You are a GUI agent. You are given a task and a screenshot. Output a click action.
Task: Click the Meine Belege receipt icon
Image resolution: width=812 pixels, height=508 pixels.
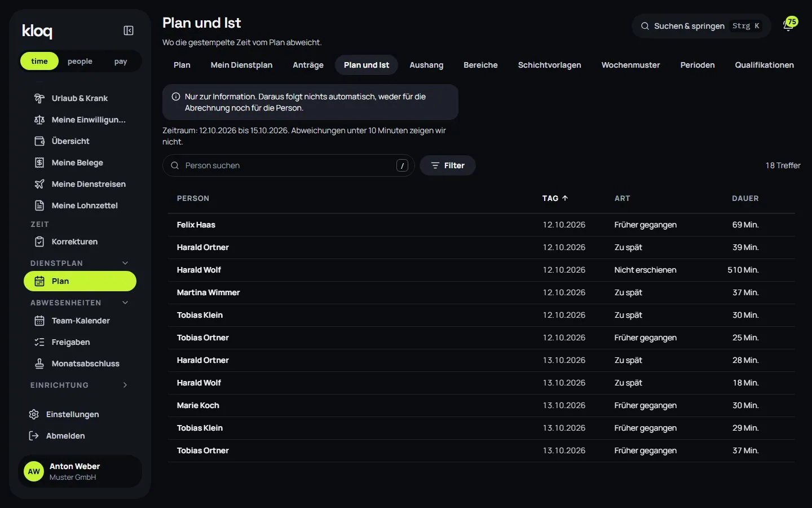39,163
